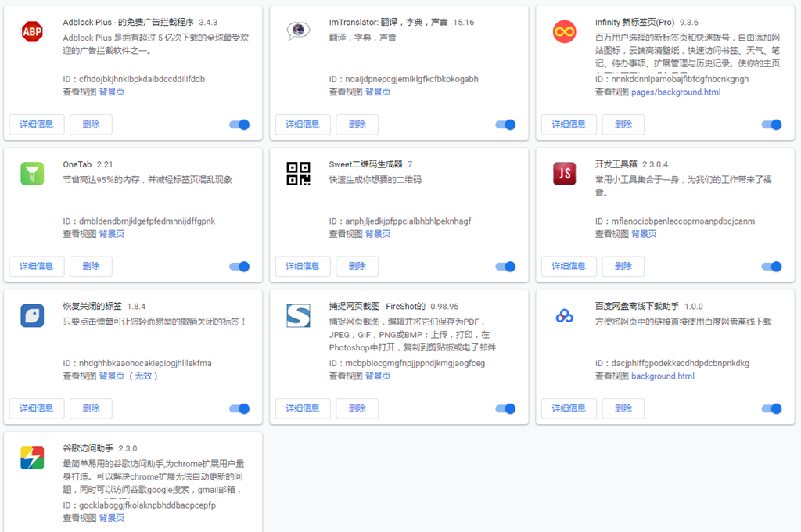Open 恢复关闭的标签 背景页（无效）link

[x=129, y=376]
